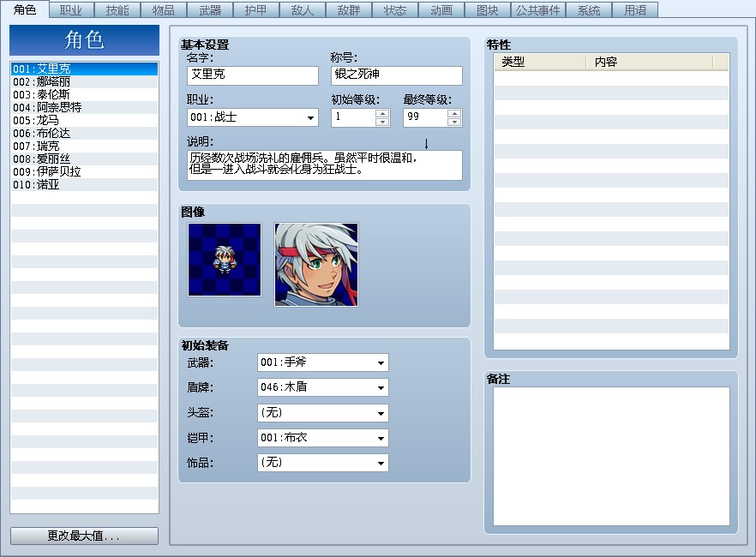Select actor 002:娜塔丽 in the list
This screenshot has width=756, height=557.
[84, 82]
